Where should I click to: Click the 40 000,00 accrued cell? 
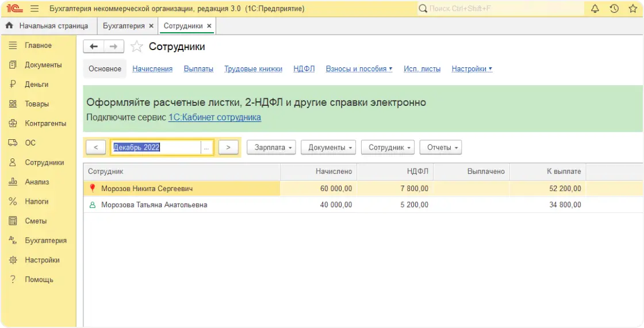pos(319,205)
